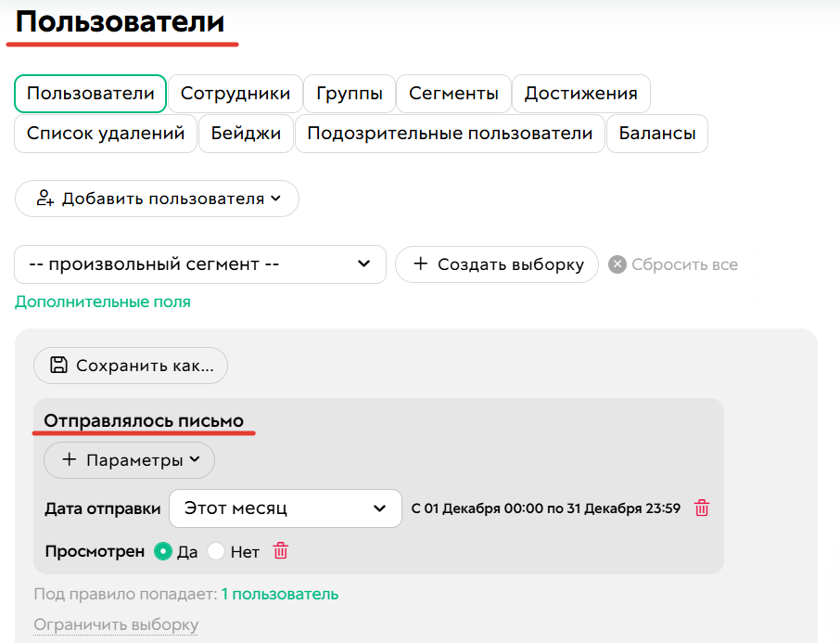Image resolution: width=840 pixels, height=643 pixels.
Task: Click the Создать выборку button
Action: pyautogui.click(x=496, y=264)
